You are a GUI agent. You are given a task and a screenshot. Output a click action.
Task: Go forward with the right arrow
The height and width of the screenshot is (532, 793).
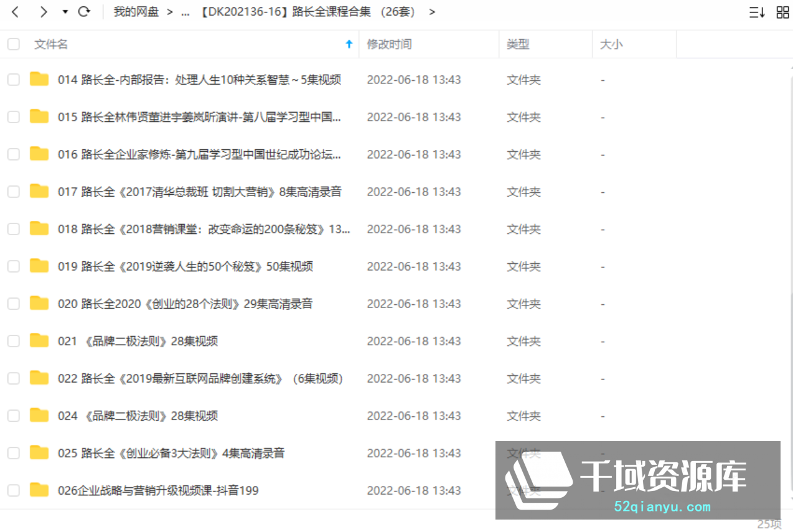[x=43, y=12]
